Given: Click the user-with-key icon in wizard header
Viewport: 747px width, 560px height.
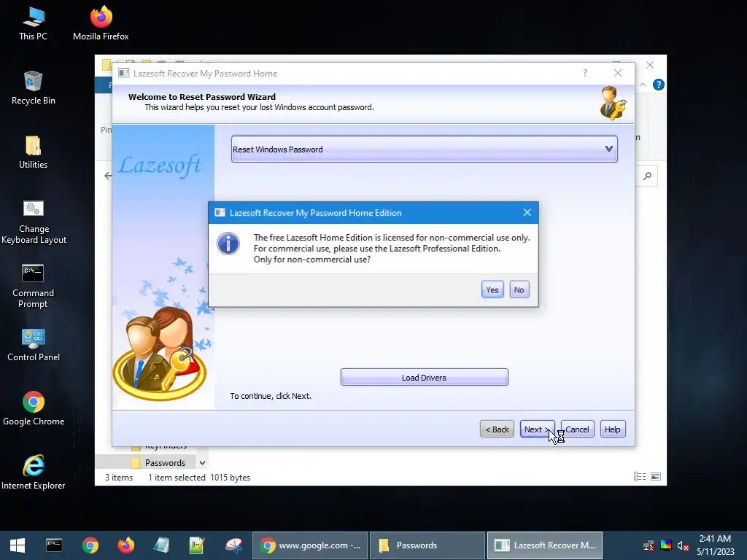Looking at the screenshot, I should (x=612, y=103).
